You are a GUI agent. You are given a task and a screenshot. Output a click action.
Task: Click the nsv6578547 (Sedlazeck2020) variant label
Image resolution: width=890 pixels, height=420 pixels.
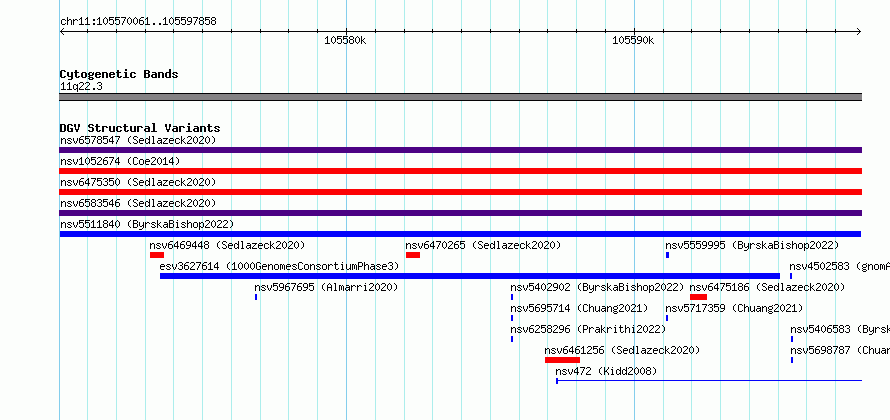[x=138, y=140]
